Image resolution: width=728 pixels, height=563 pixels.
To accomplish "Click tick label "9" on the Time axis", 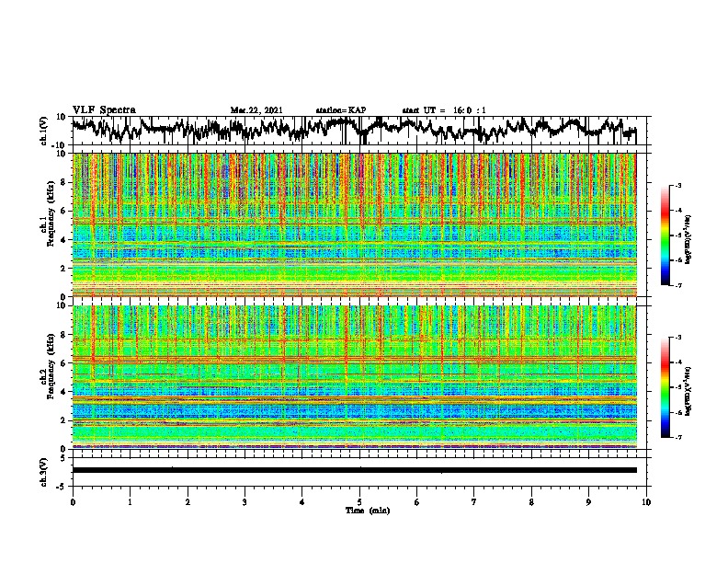I will click(x=588, y=502).
